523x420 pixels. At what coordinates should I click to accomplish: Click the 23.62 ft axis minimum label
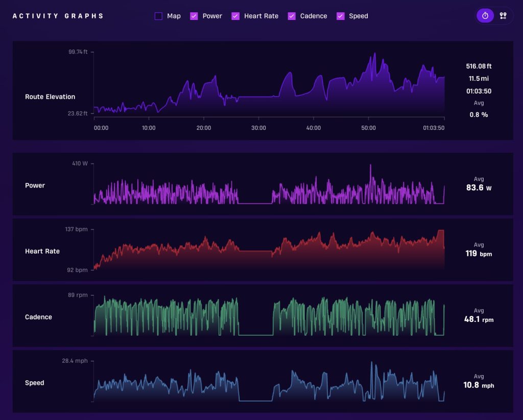coord(78,113)
